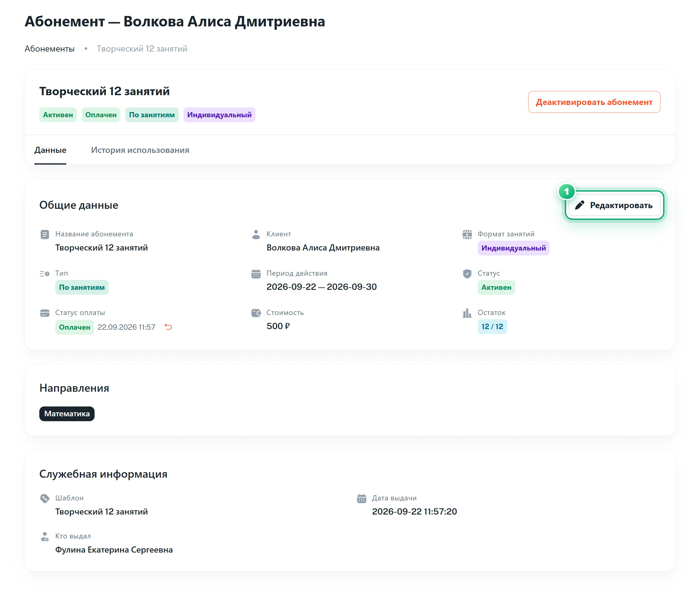
Task: Click the tag icon beside Шаблон
Action: pyautogui.click(x=45, y=498)
